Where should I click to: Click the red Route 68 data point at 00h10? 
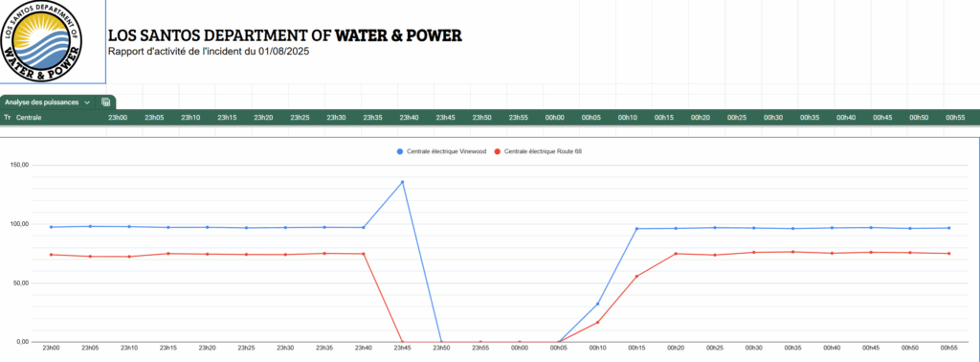pyautogui.click(x=597, y=322)
